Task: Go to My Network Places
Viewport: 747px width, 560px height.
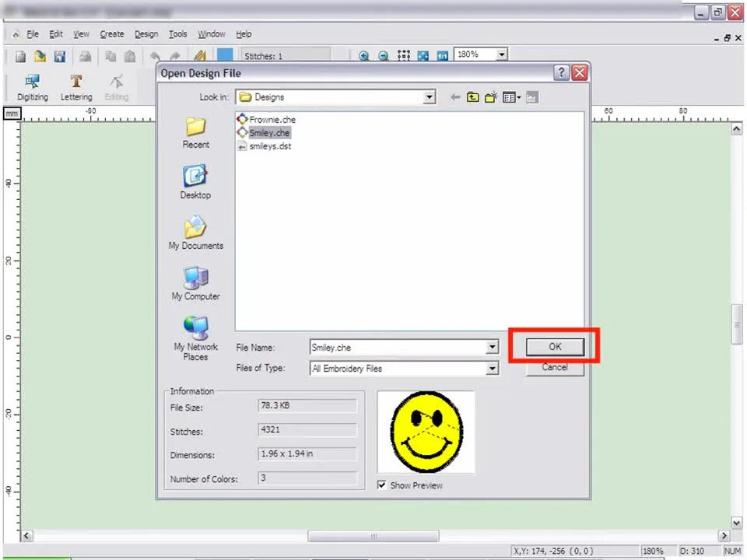Action: [196, 338]
